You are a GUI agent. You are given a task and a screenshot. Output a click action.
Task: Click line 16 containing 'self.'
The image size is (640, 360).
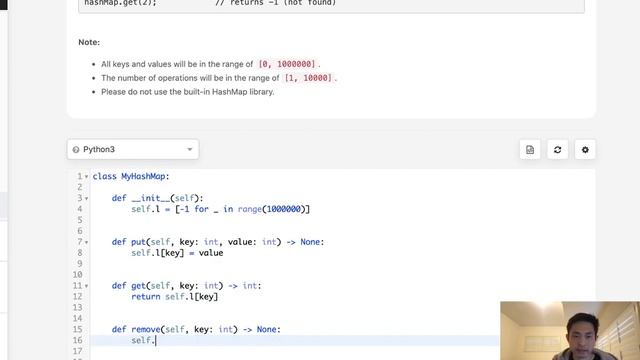(x=294, y=340)
